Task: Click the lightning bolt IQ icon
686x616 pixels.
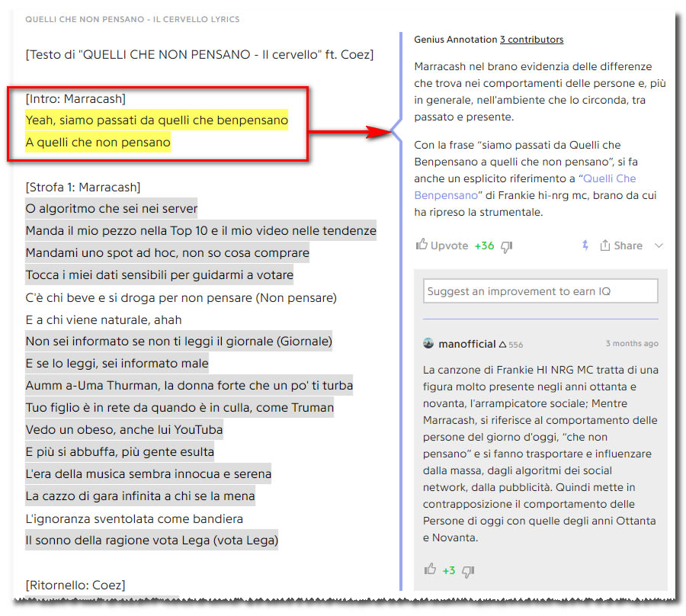Action: pos(585,245)
